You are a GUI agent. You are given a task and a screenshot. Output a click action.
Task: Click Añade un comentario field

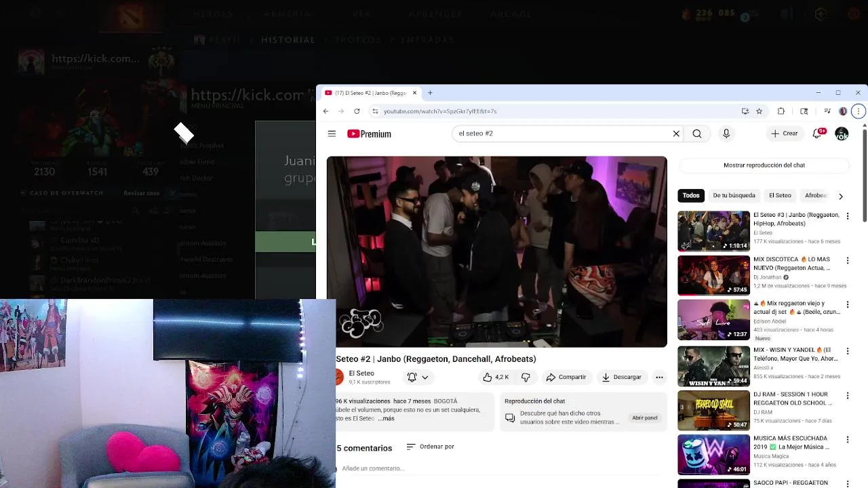click(502, 468)
